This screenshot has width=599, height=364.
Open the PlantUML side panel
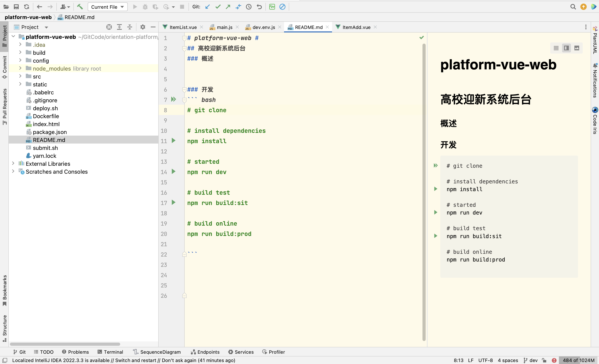[595, 40]
